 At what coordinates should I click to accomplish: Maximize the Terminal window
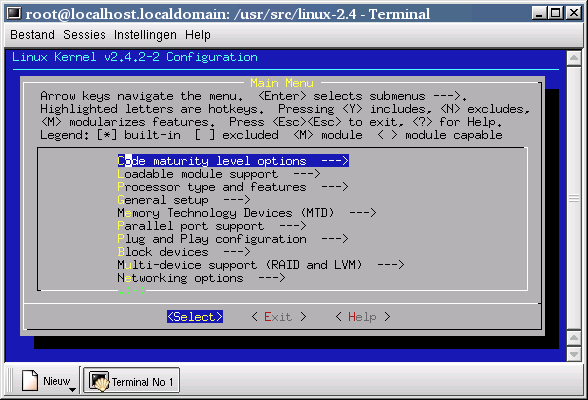point(555,13)
